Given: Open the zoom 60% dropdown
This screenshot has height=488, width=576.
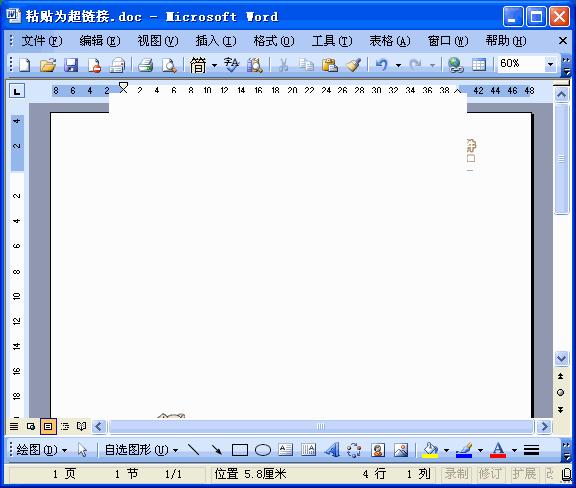Looking at the screenshot, I should pyautogui.click(x=550, y=65).
